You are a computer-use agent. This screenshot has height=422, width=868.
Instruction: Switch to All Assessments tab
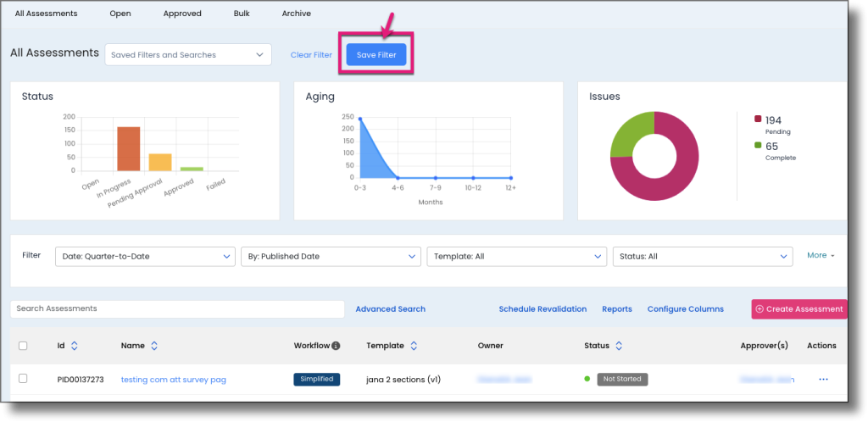tap(46, 14)
